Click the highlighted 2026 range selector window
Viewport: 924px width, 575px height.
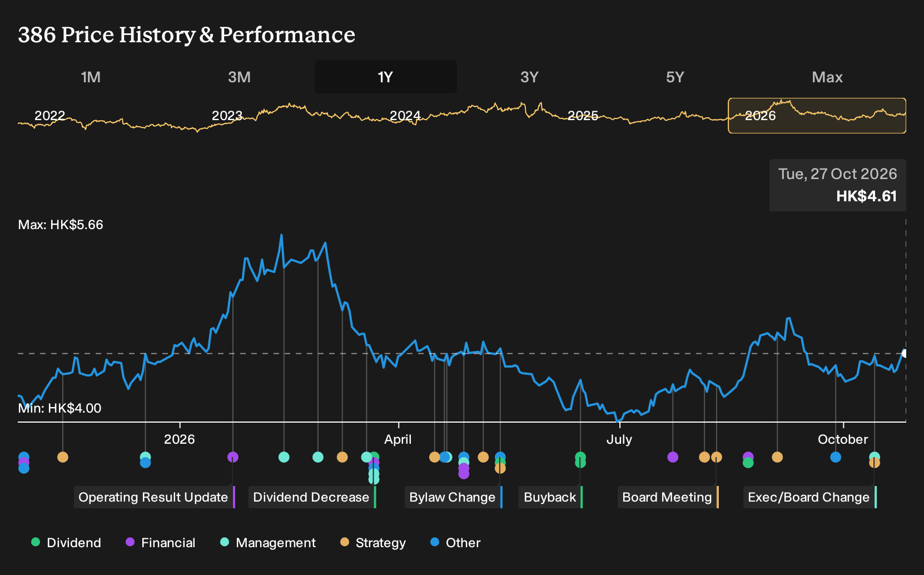click(x=817, y=116)
